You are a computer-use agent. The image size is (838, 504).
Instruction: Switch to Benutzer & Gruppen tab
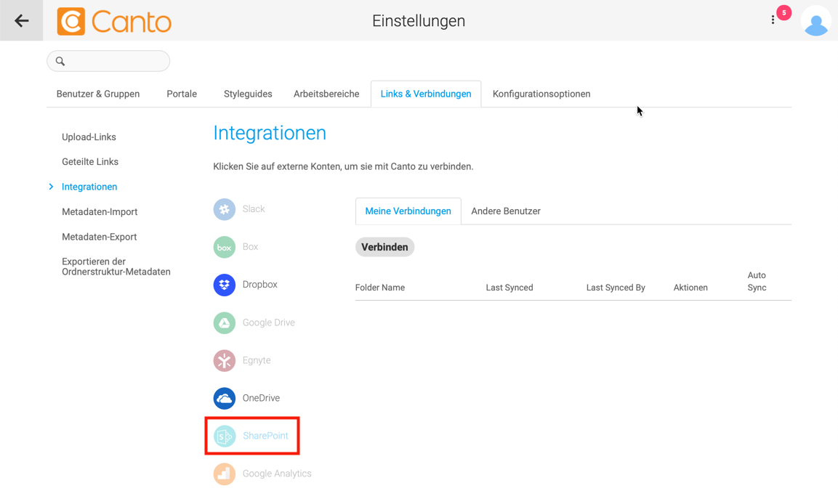point(98,94)
